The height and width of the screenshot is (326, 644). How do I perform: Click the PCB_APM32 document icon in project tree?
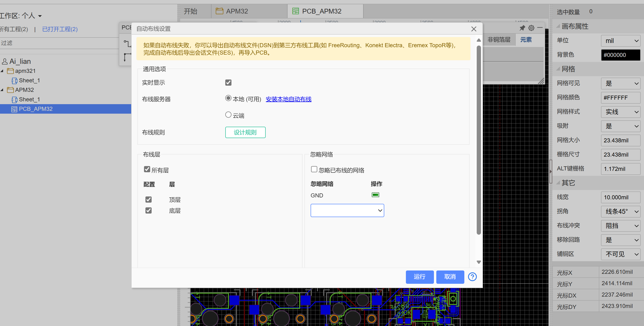14,109
